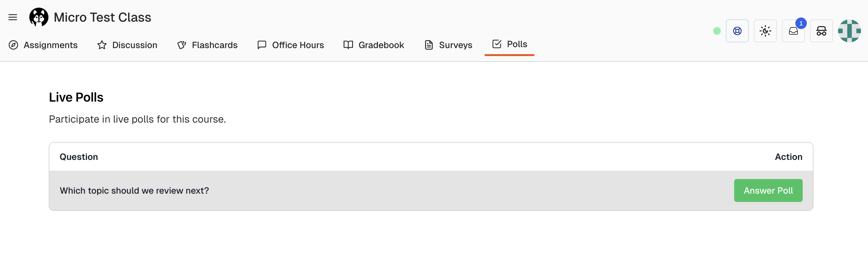Open the hamburger navigation menu
Viewport: 868px width, 258px height.
[x=13, y=17]
